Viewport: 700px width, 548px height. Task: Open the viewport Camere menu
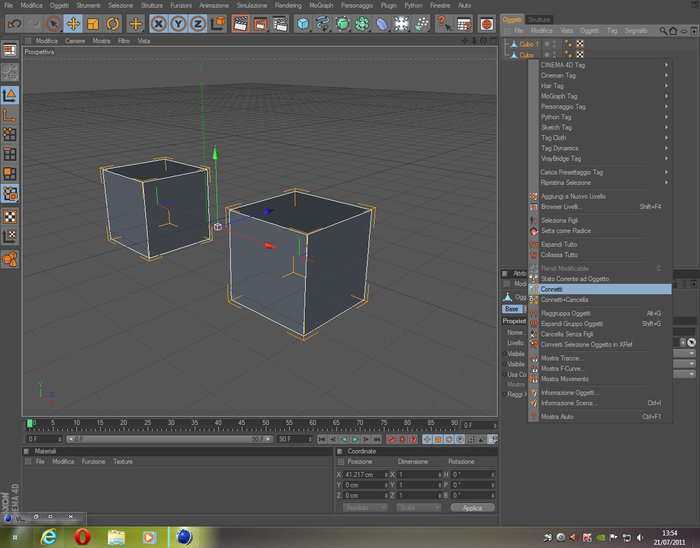click(x=75, y=41)
